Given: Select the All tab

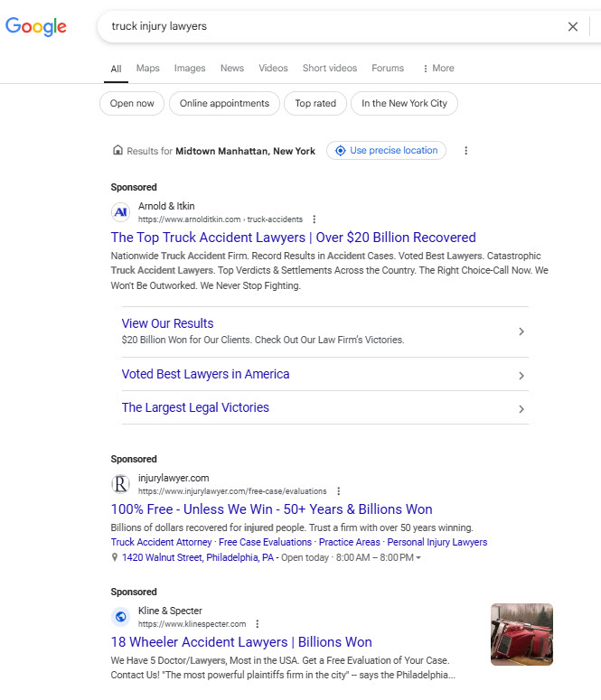Looking at the screenshot, I should click(116, 69).
